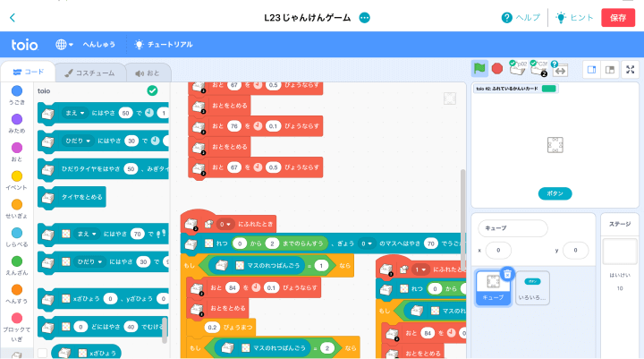Tick the xざひょう reporter checkbox
This screenshot has height=359, width=644.
tap(42, 353)
